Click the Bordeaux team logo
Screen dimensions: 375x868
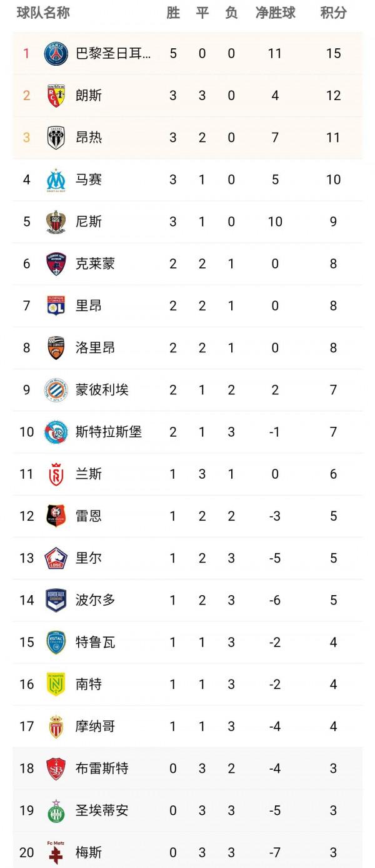[x=56, y=600]
